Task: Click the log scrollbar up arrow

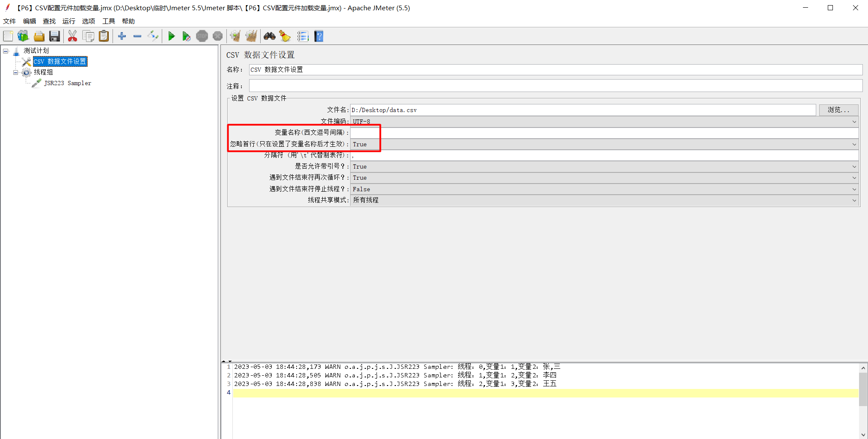Action: click(863, 368)
